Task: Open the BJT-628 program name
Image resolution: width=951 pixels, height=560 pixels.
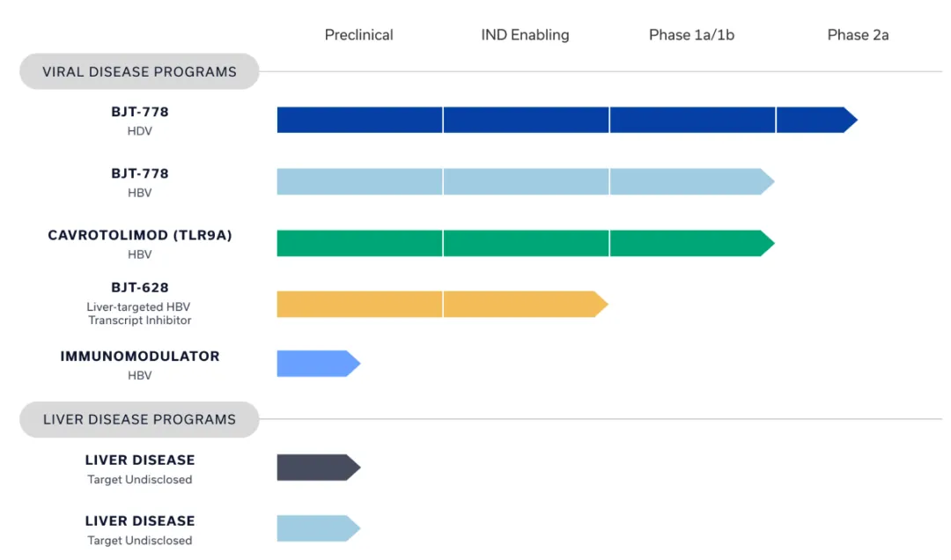Action: 139,288
